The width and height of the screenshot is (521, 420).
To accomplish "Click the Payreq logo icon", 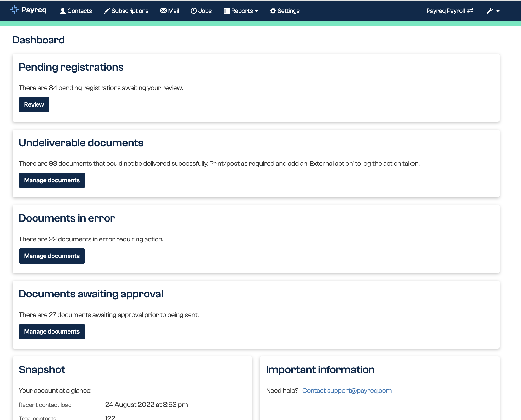I will (x=14, y=10).
